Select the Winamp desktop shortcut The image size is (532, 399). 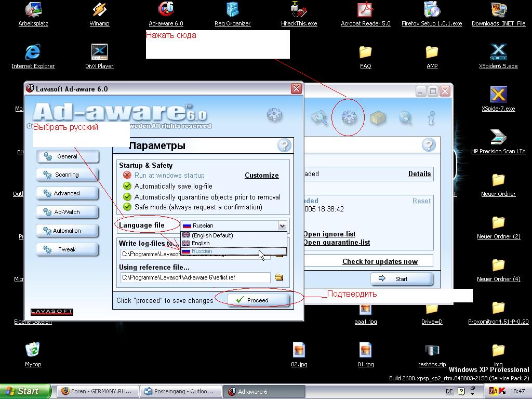[99, 14]
